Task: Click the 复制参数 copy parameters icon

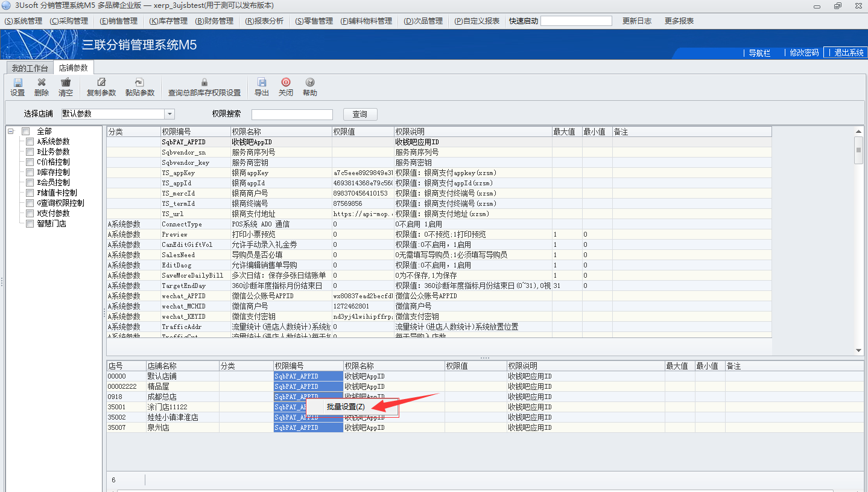Action: [x=101, y=83]
